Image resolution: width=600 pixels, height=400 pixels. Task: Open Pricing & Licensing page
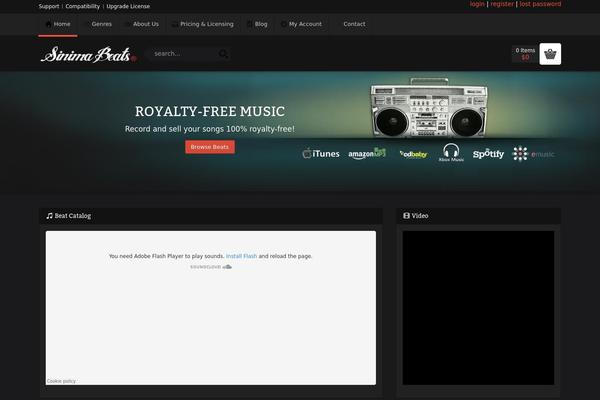(x=207, y=24)
